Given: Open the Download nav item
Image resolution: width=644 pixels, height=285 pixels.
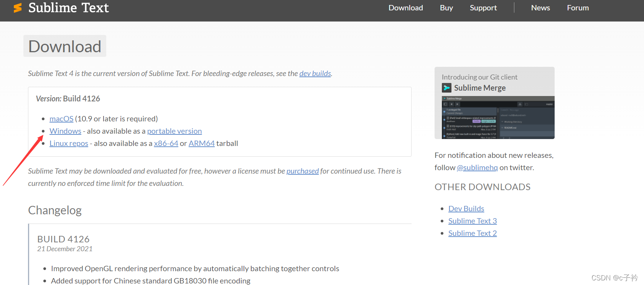Looking at the screenshot, I should click(x=405, y=8).
